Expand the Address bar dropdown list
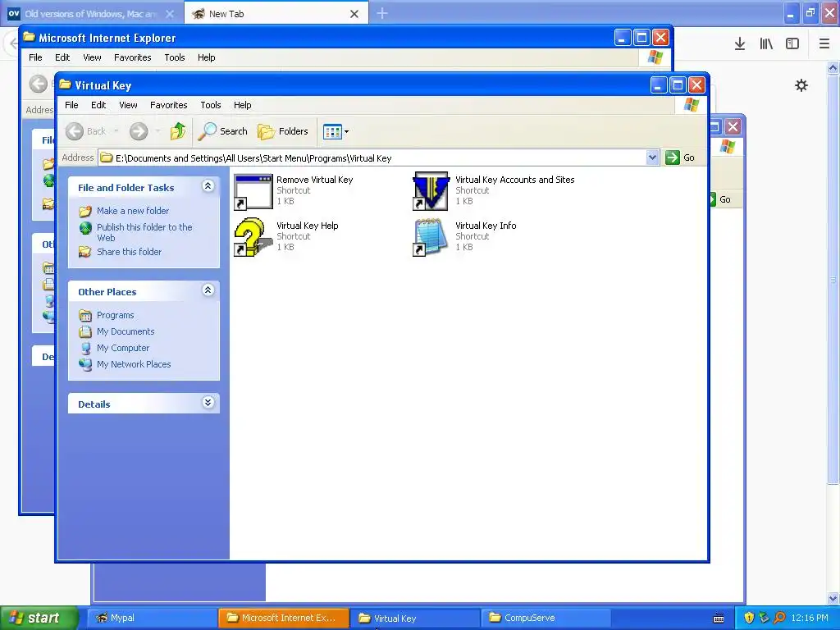 (x=652, y=157)
